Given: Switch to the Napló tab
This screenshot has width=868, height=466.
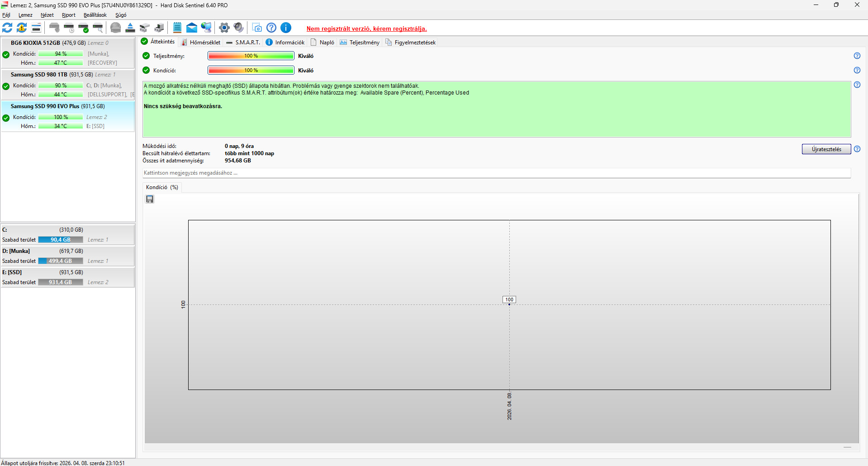Looking at the screenshot, I should [323, 42].
